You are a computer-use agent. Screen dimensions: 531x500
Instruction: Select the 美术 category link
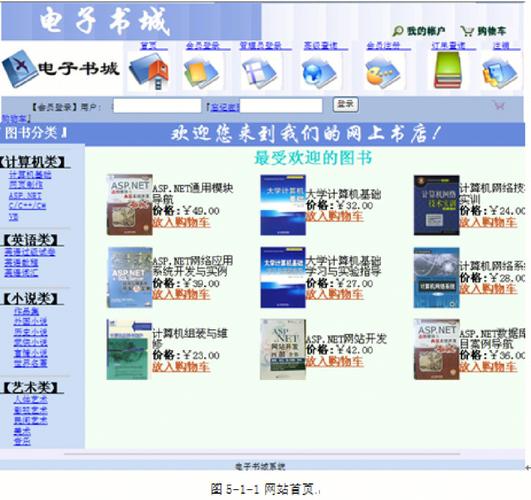coord(22,431)
